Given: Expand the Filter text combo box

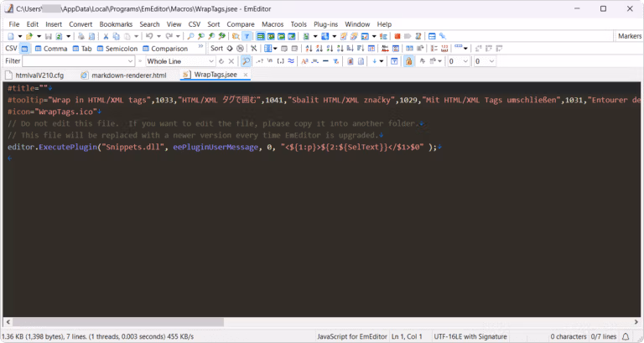Looking at the screenshot, I should (x=130, y=61).
